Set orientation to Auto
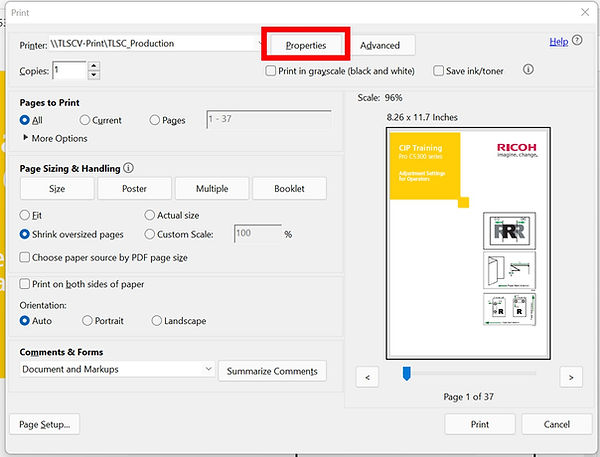Viewport: 600px width, 457px height. pos(24,321)
